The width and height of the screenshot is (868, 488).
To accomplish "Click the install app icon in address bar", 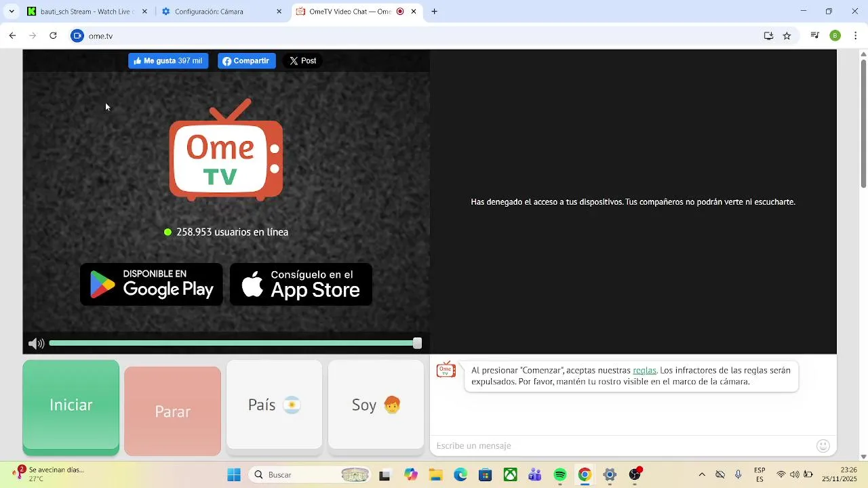I will tap(769, 36).
